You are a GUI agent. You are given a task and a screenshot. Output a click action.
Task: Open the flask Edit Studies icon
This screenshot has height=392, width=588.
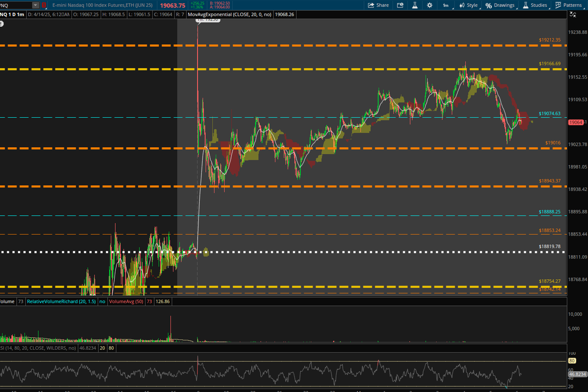pyautogui.click(x=415, y=5)
